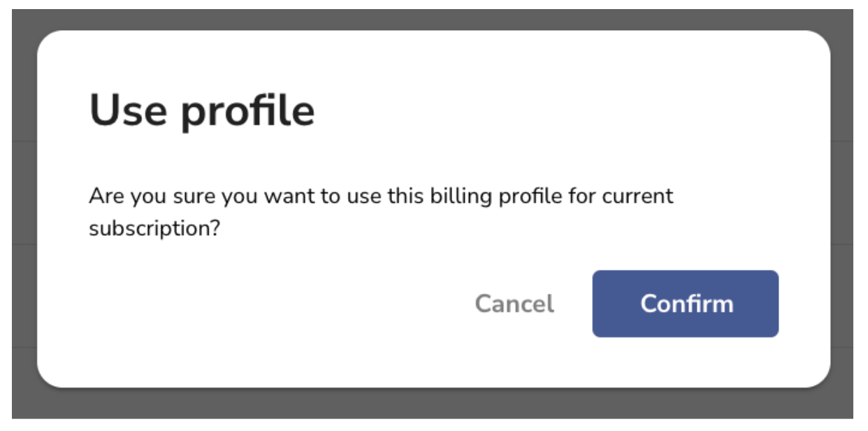Hit the blue Confirm button
Image resolution: width=868 pixels, height=431 pixels.
click(685, 304)
